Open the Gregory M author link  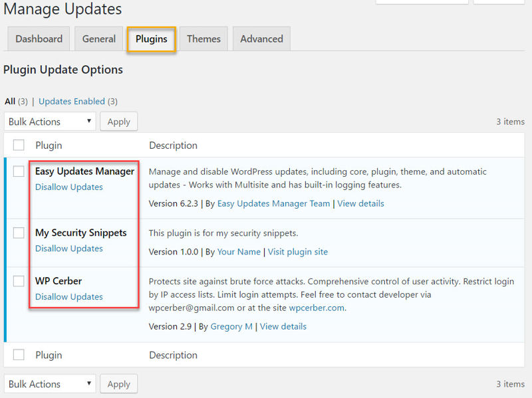tap(231, 326)
